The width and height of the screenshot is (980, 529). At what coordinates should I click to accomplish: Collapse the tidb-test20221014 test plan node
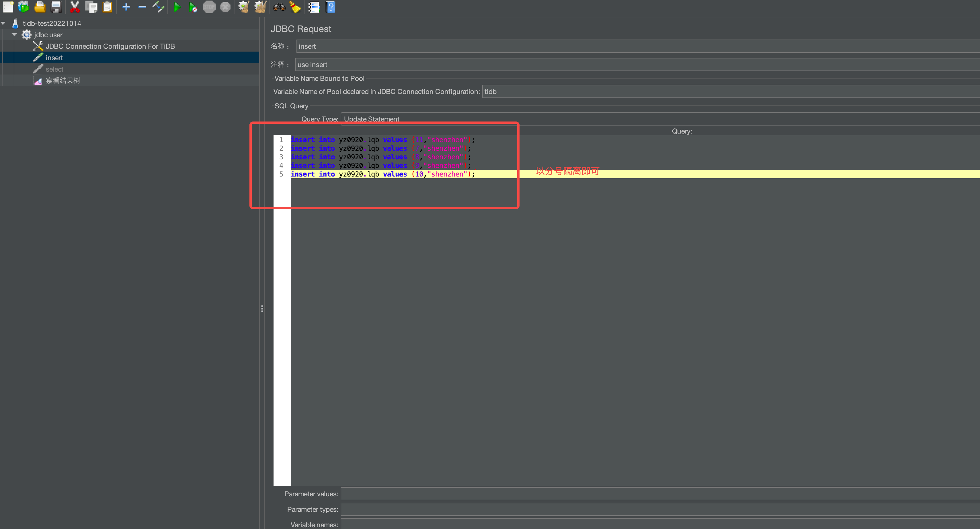pyautogui.click(x=3, y=23)
